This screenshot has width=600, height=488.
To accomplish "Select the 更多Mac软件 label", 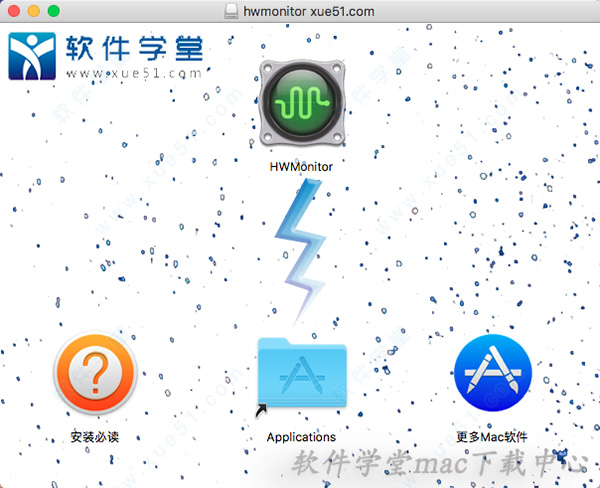I will [x=492, y=437].
